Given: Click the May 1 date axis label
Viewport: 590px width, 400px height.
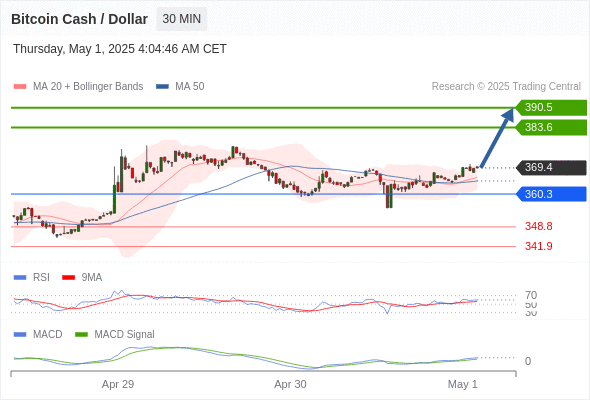Looking at the screenshot, I should pos(462,384).
